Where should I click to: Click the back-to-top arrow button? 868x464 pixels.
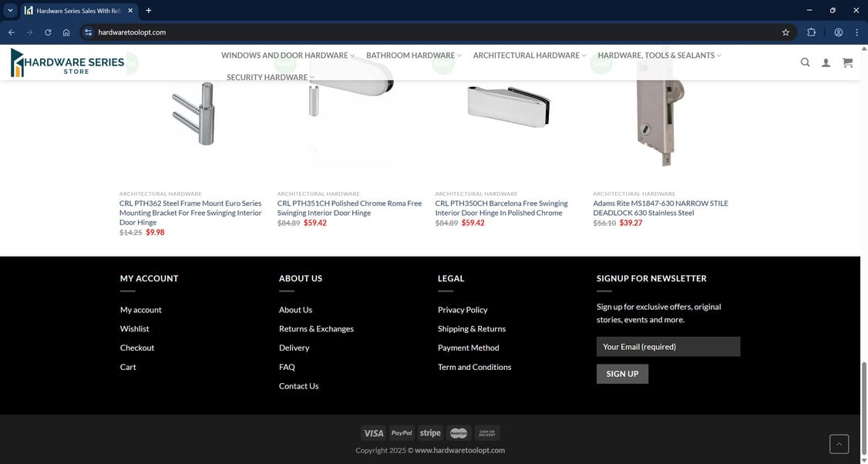[x=839, y=444]
